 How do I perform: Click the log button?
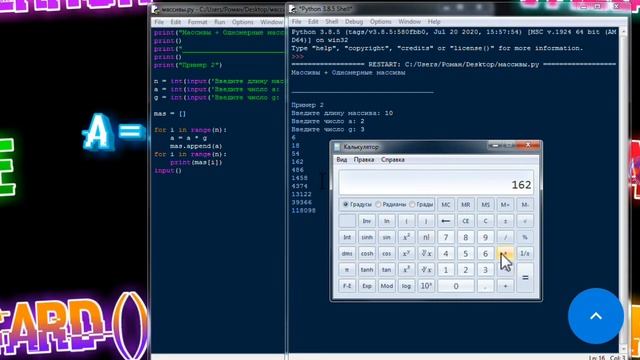(406, 286)
